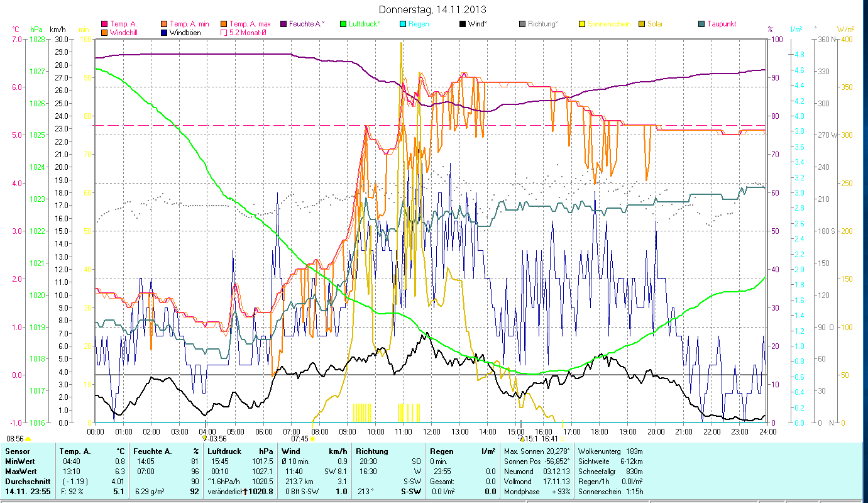Image resolution: width=868 pixels, height=503 pixels.
Task: Click the pink Temp. A. legend swatch
Action: pos(104,24)
